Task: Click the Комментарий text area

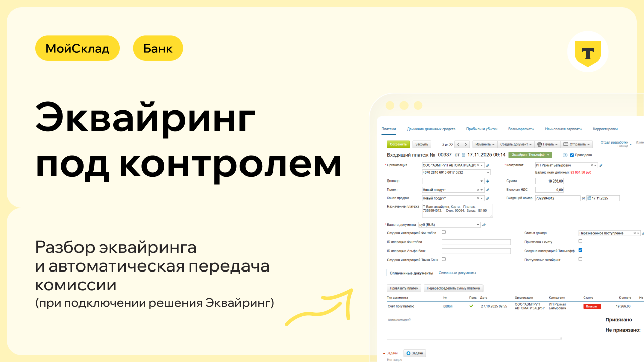Action: point(474,328)
